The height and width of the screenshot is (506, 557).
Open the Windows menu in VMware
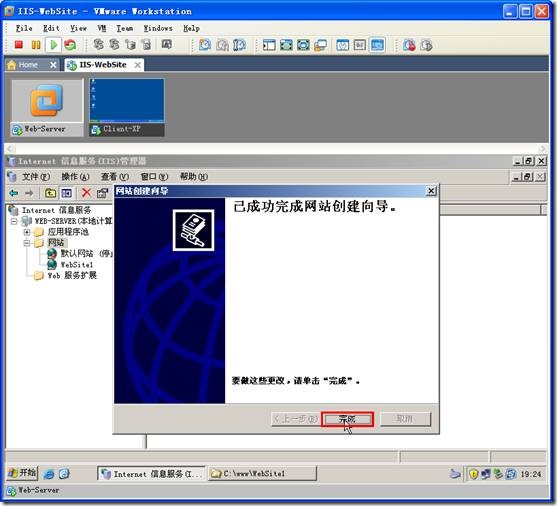tap(158, 28)
